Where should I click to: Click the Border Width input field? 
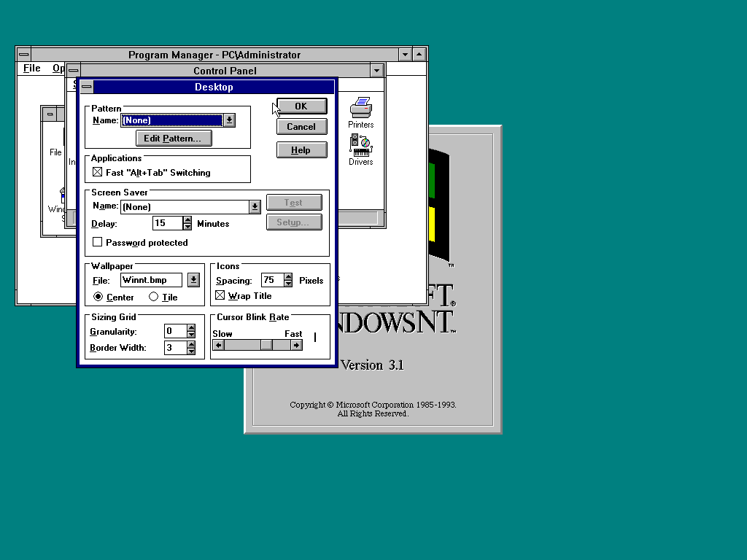(x=175, y=348)
